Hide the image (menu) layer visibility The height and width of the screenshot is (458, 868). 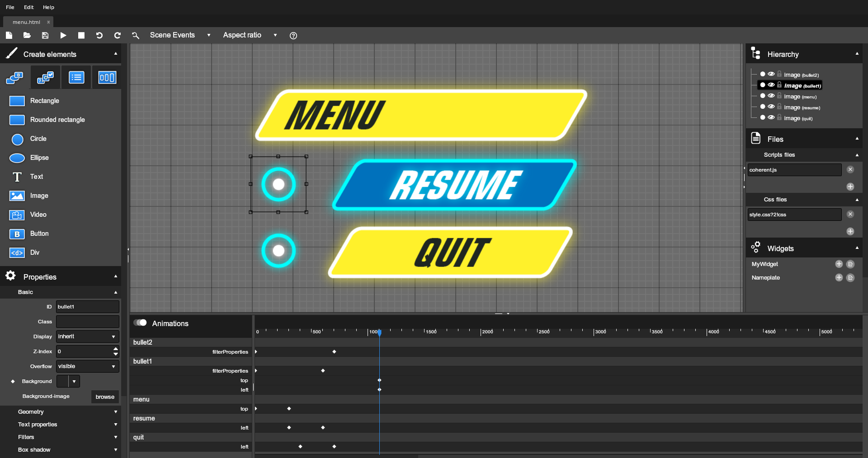771,96
